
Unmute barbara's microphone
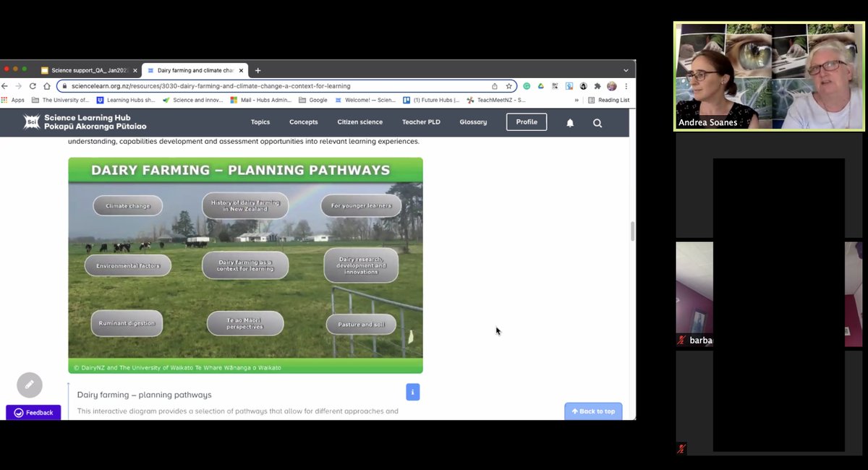coord(681,340)
